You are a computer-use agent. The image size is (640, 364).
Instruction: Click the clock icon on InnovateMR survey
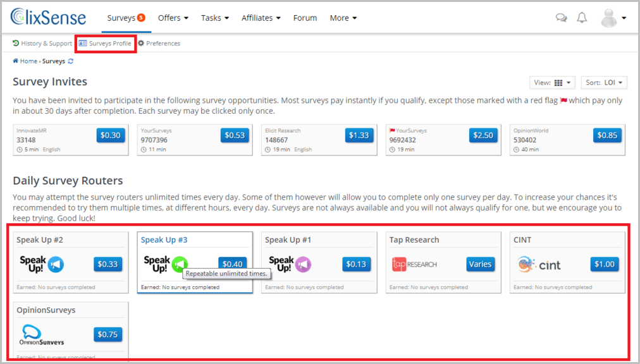tap(20, 149)
